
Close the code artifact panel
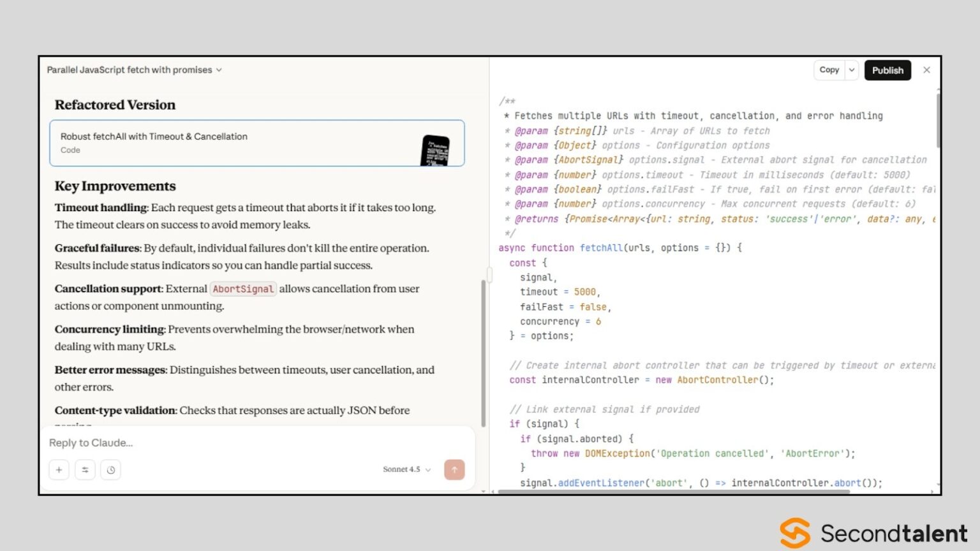point(926,70)
